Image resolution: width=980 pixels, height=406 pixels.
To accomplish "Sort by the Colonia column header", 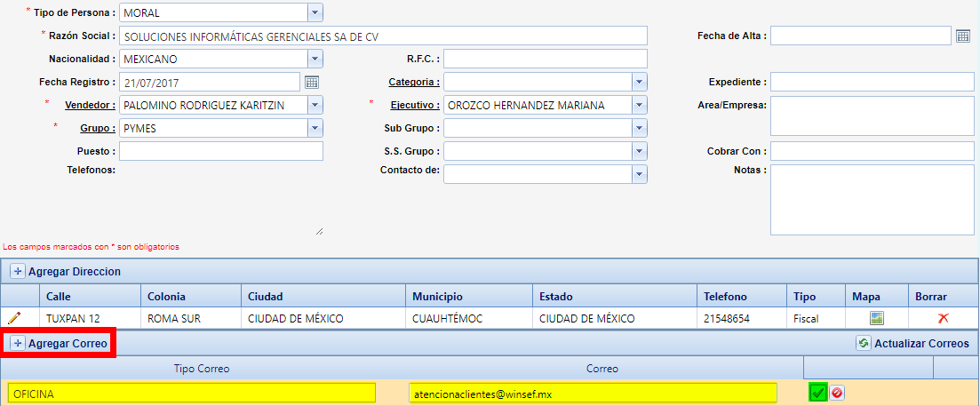I will click(166, 296).
